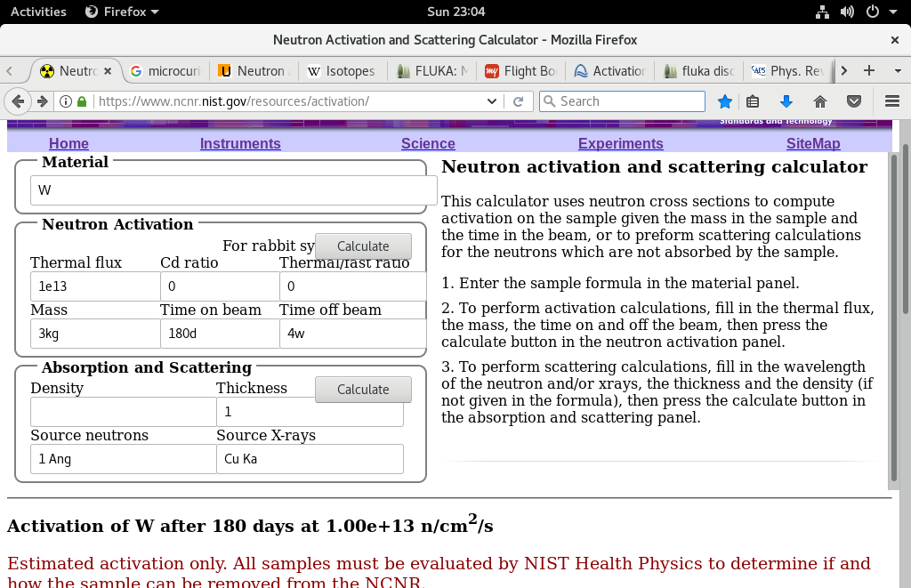Click the volume speaker icon
This screenshot has width=911, height=588.
847,12
